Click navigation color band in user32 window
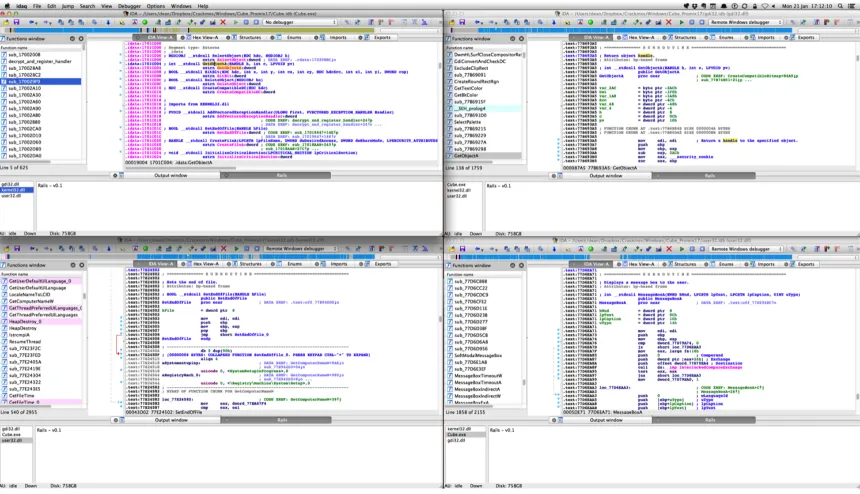Screen dimensions: 860x494 click(x=621, y=257)
